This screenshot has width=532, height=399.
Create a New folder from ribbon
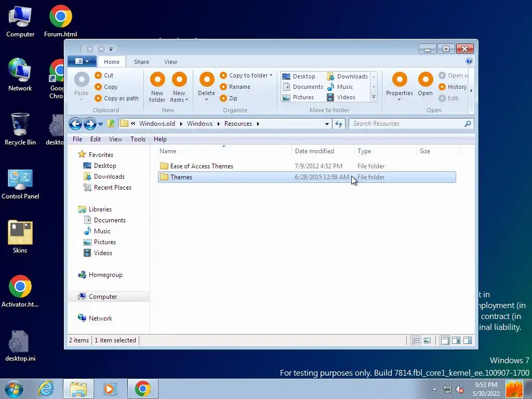pos(157,87)
